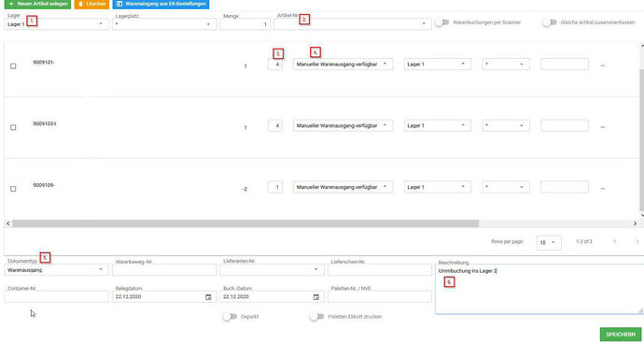644x343 pixels.
Task: Open Lagerplatz '*' dropdown in row 9009109-
Action: 506,187
